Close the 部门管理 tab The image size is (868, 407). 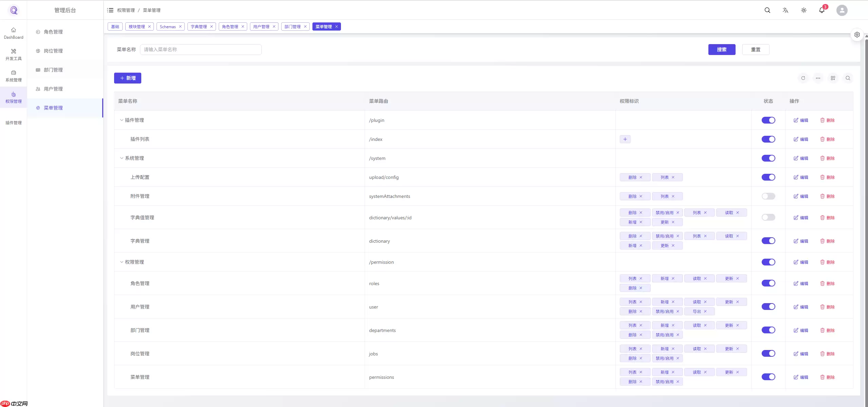click(x=305, y=26)
